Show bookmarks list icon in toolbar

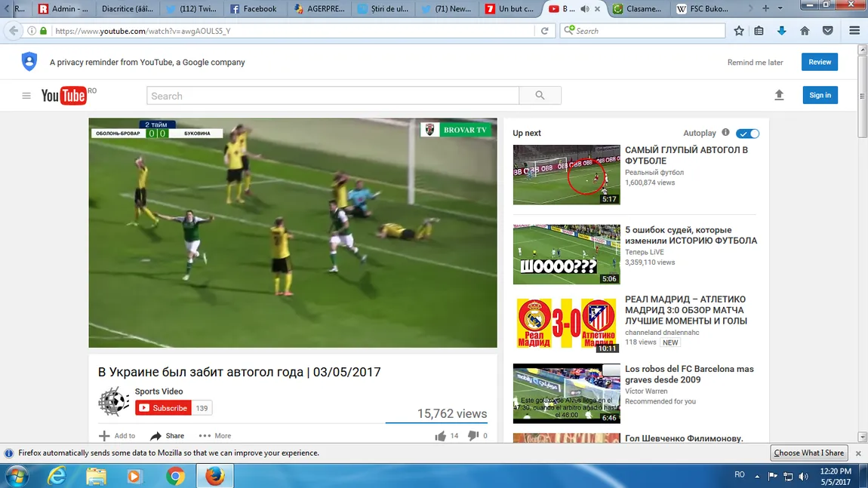pyautogui.click(x=759, y=31)
